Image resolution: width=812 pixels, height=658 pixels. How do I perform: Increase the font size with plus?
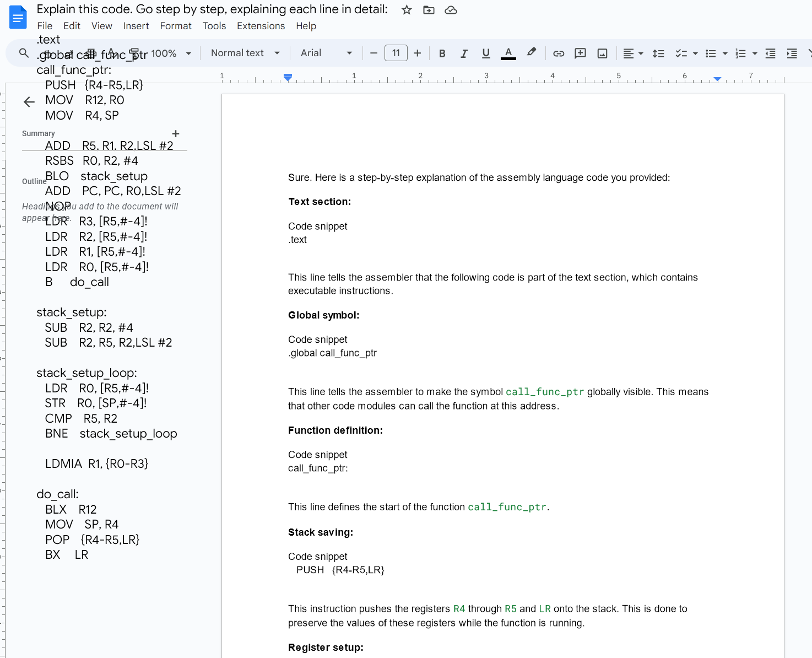(x=418, y=53)
